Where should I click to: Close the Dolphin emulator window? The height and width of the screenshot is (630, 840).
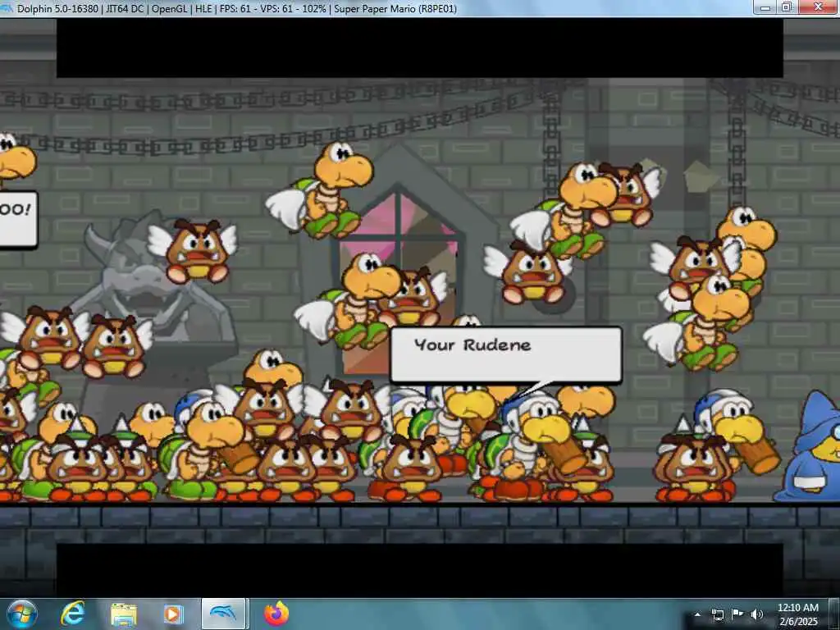pos(818,7)
